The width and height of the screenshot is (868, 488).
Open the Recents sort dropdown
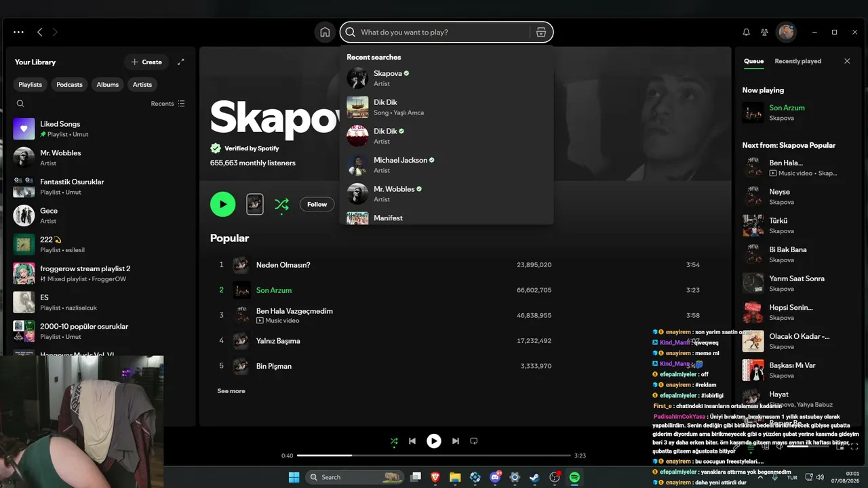coord(167,104)
